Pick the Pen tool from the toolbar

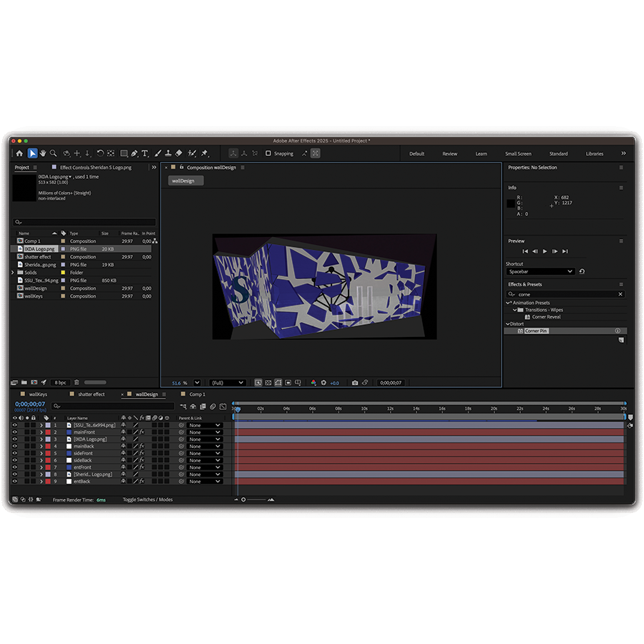click(x=134, y=153)
